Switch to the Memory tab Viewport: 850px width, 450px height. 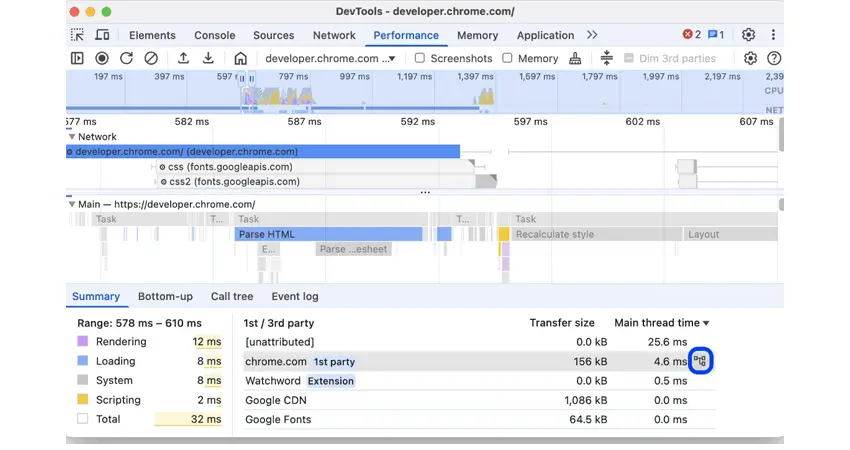[478, 35]
